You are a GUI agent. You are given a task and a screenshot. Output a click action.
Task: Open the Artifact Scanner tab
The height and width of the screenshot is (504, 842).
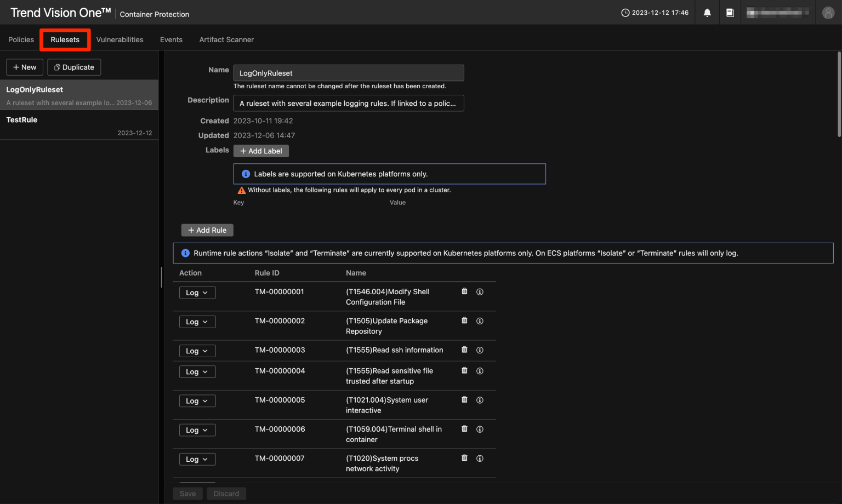[226, 39]
